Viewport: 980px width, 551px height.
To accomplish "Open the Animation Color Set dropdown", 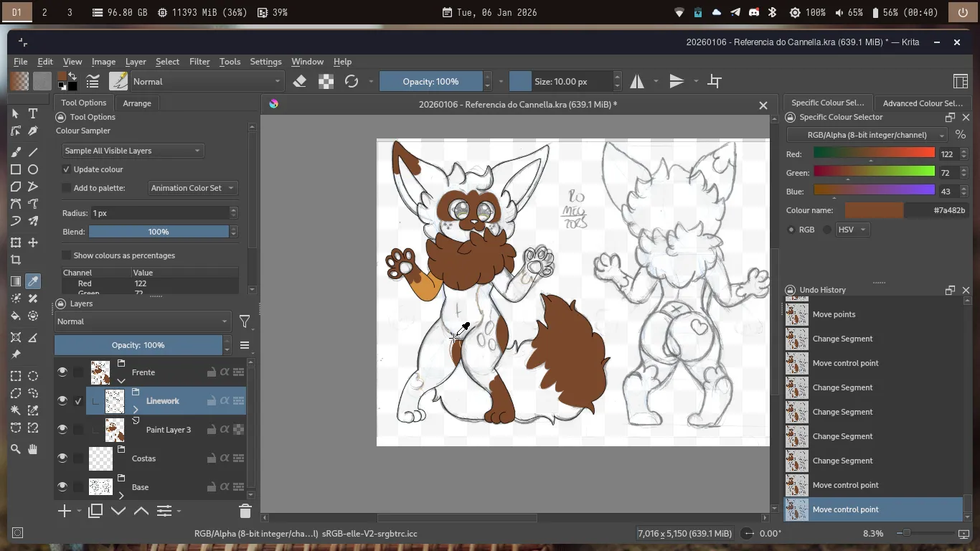I will point(192,188).
